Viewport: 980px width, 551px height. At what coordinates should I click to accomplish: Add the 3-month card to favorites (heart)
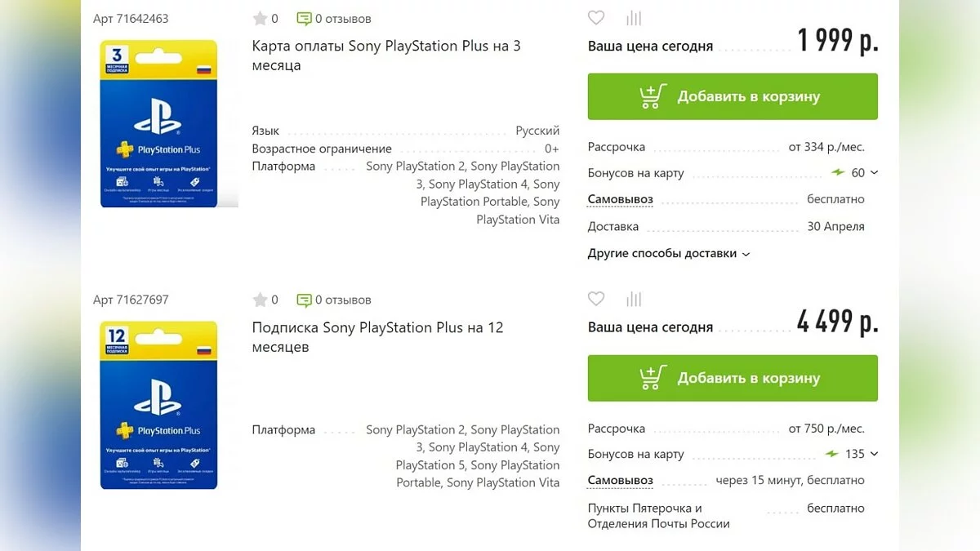596,18
